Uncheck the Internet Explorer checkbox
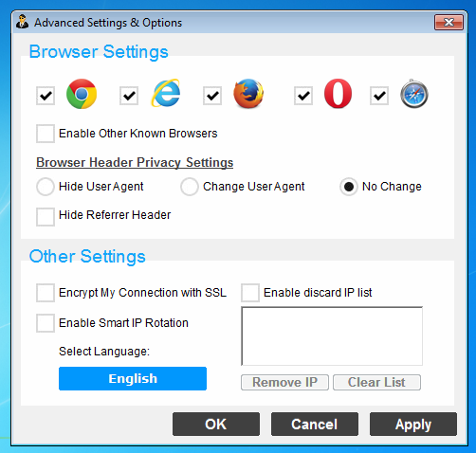Screen dimensions: 476x453 pos(129,96)
